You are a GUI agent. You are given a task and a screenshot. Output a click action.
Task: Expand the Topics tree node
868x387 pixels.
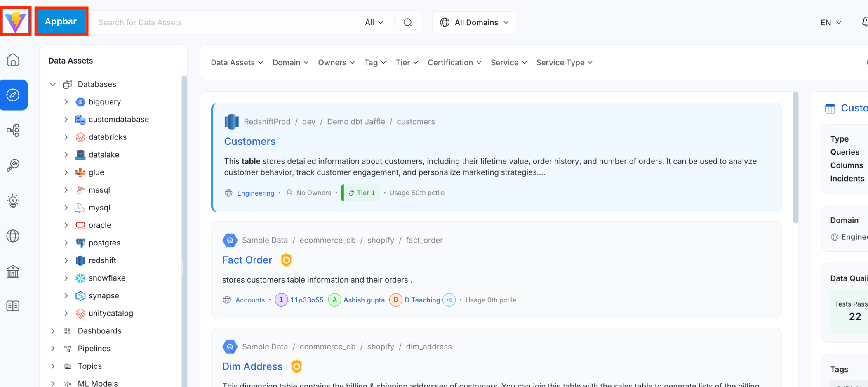tap(53, 366)
